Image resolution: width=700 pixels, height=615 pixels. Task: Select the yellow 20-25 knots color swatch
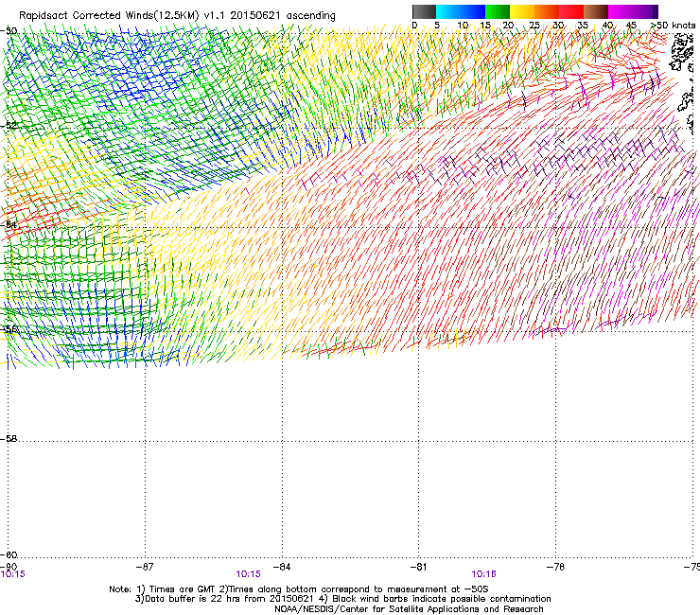click(522, 11)
